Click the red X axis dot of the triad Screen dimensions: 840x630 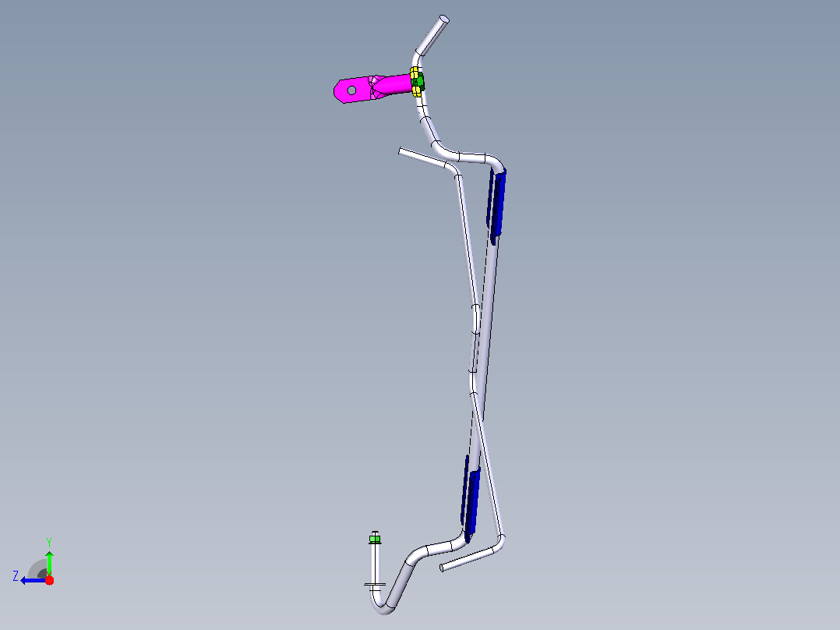49,580
